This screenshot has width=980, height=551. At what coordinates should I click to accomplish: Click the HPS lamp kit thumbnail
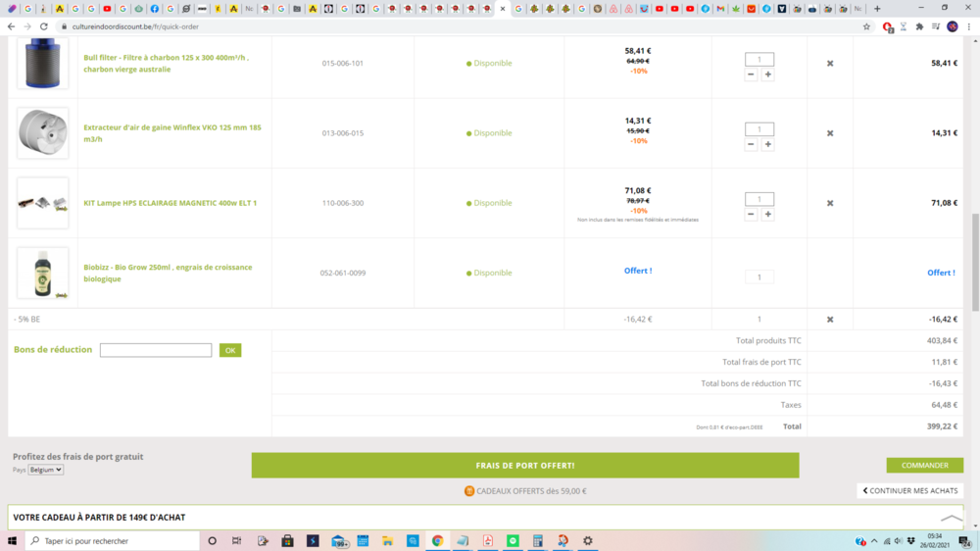click(42, 203)
